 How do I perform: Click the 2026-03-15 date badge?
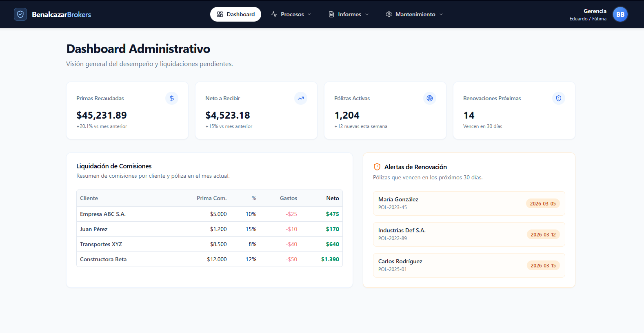click(543, 265)
